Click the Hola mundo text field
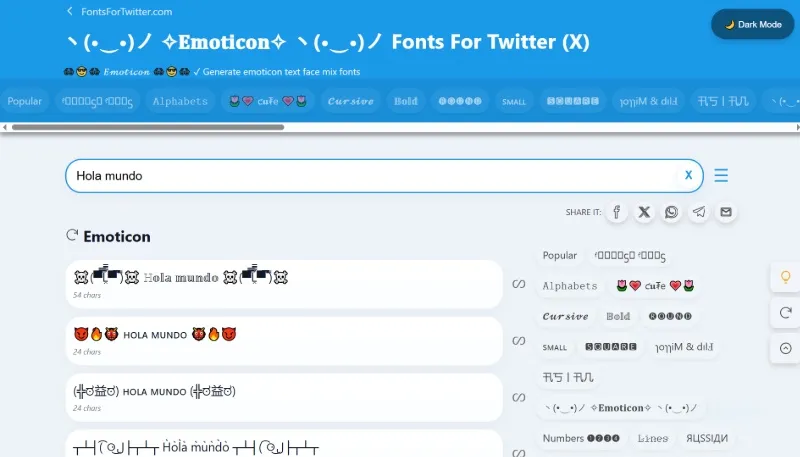Screen dimensions: 800x457 pos(384,176)
